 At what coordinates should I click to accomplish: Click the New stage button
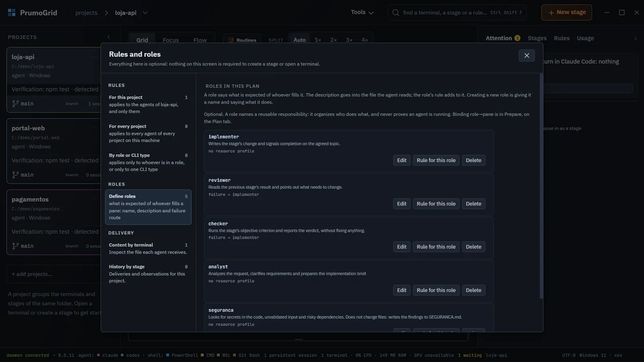(x=566, y=12)
